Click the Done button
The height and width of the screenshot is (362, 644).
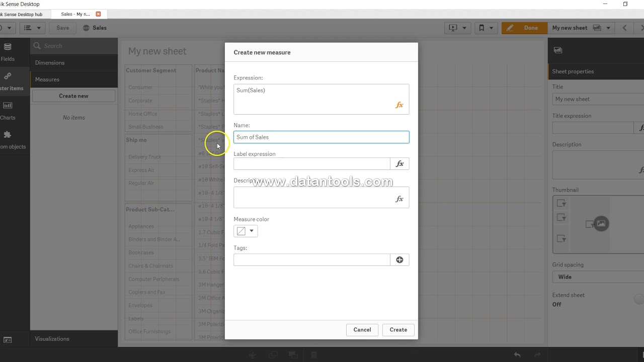[525, 28]
